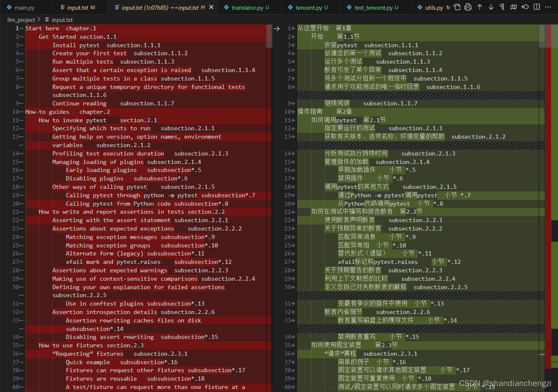The image size is (558, 392).
Task: Click "如何使用固定装置 第2.3节" line
Action: [354, 345]
